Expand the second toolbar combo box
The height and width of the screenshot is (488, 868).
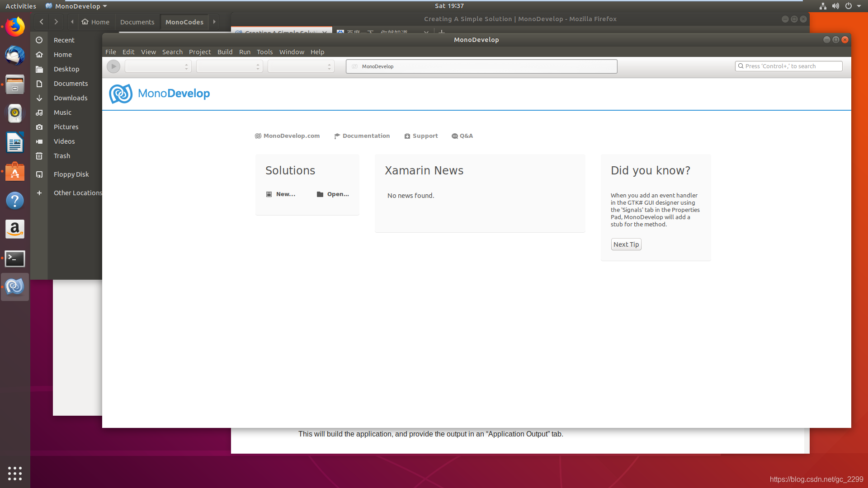[229, 66]
